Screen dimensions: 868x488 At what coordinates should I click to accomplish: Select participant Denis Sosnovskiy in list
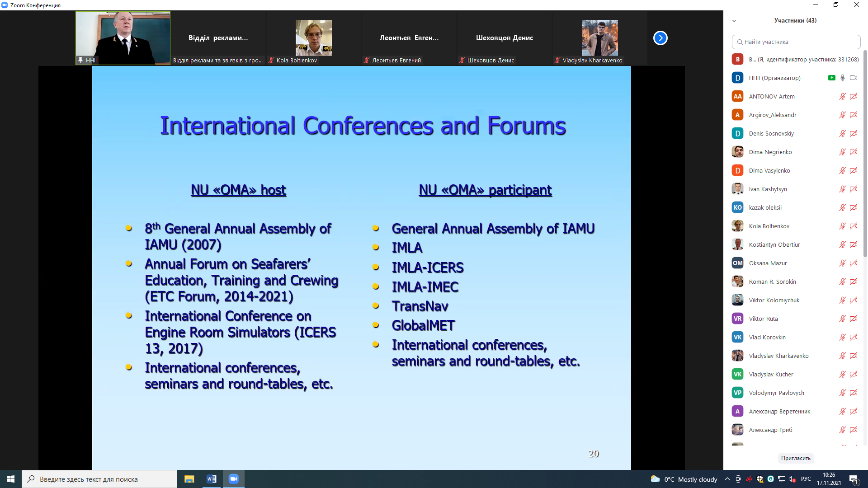[x=795, y=133]
